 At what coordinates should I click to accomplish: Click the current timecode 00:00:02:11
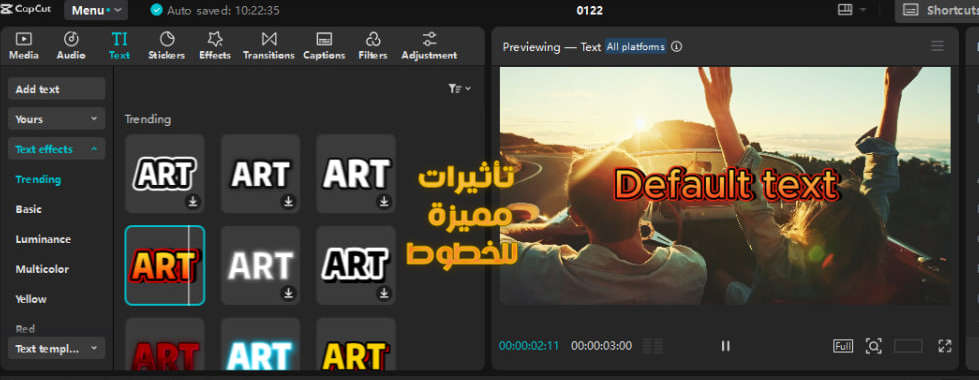[x=529, y=346]
